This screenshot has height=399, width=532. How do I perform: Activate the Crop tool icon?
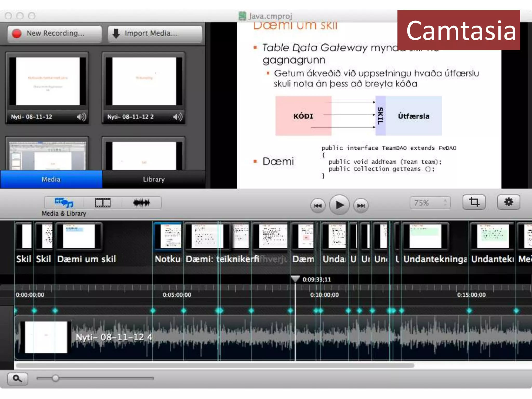[474, 202]
